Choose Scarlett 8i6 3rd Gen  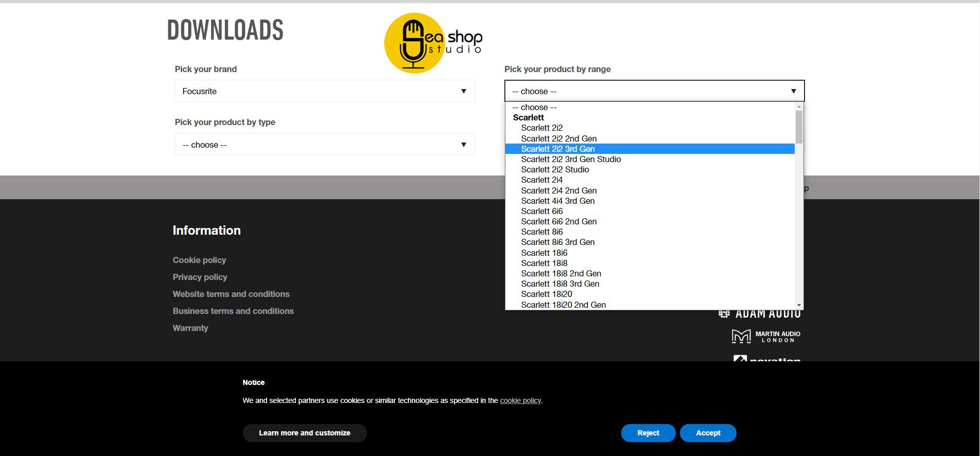650,242
